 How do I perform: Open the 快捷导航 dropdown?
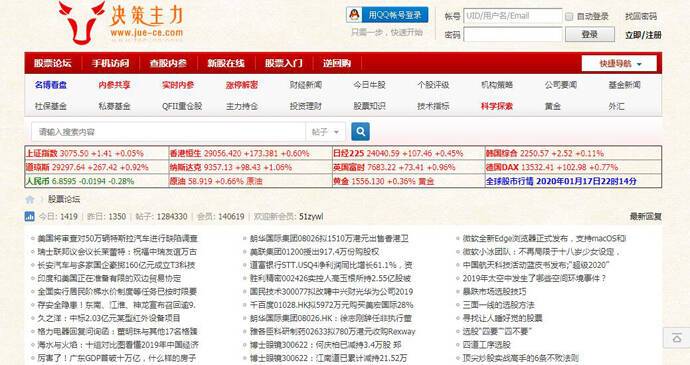point(619,63)
